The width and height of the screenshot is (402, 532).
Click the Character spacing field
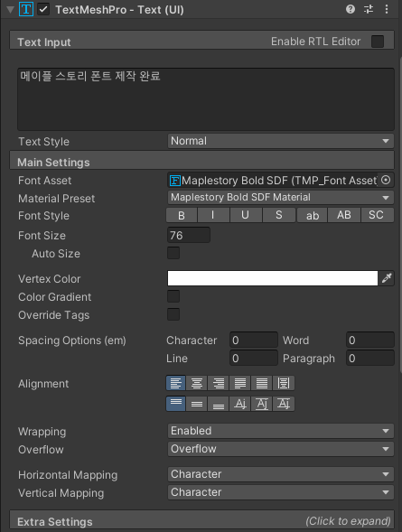pyautogui.click(x=254, y=340)
